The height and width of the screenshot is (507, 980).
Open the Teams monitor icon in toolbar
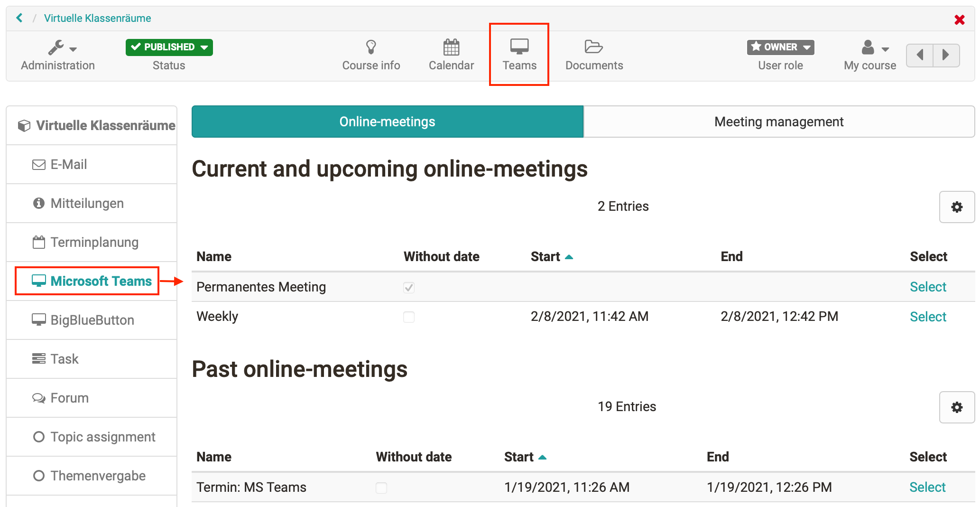click(519, 47)
